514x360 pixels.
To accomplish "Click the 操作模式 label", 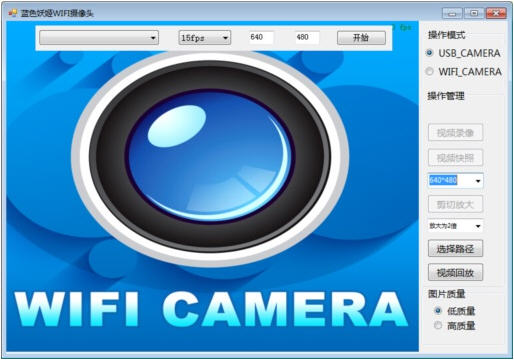I will pos(446,35).
